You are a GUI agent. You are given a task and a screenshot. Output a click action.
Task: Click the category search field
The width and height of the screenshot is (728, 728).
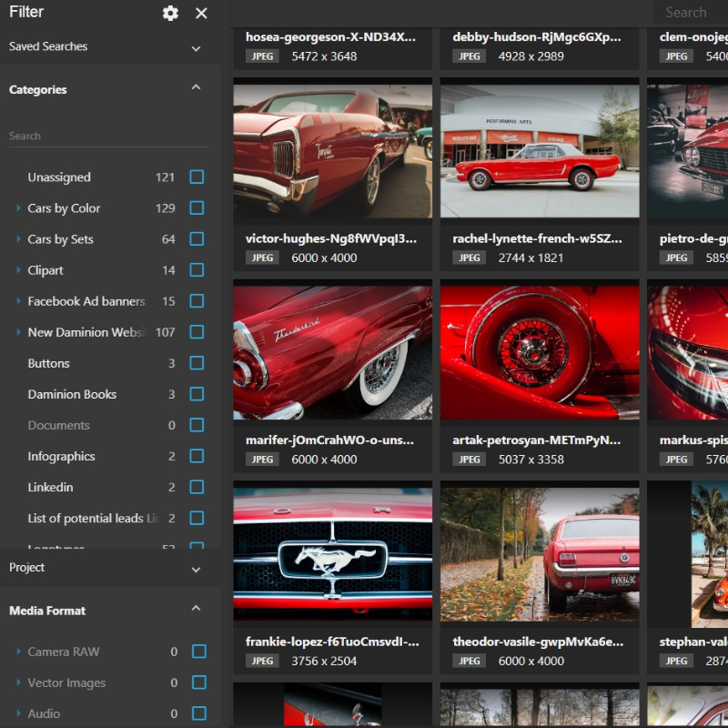click(x=91, y=135)
